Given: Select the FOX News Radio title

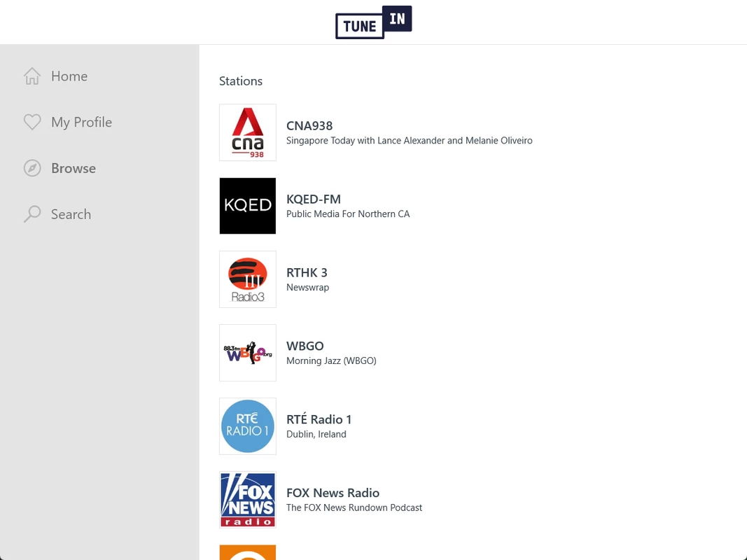Looking at the screenshot, I should tap(333, 493).
